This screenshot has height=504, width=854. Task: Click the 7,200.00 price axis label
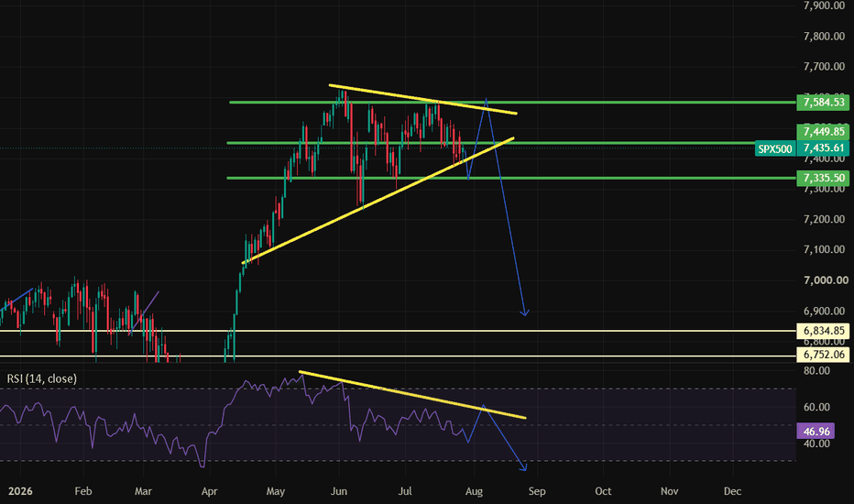[825, 220]
